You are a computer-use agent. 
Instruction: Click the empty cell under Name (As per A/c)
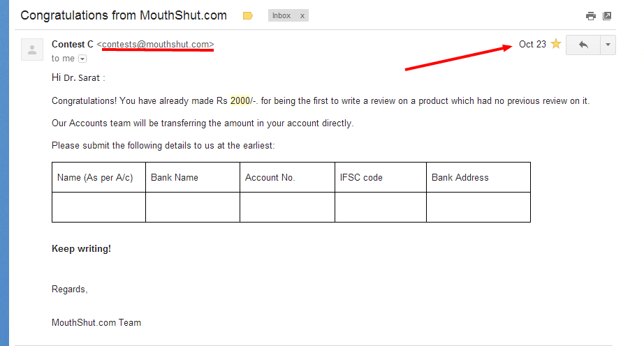click(x=98, y=207)
